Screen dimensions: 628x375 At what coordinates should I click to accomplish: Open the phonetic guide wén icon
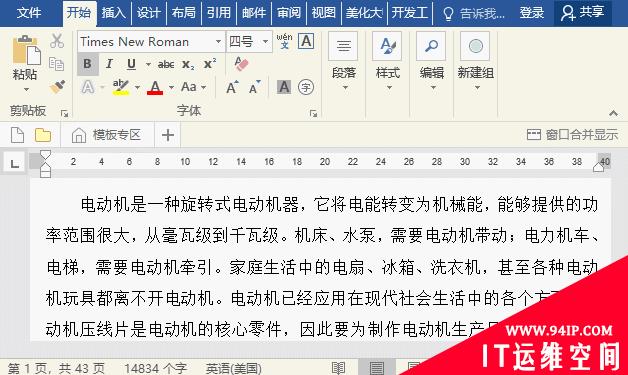[x=284, y=41]
